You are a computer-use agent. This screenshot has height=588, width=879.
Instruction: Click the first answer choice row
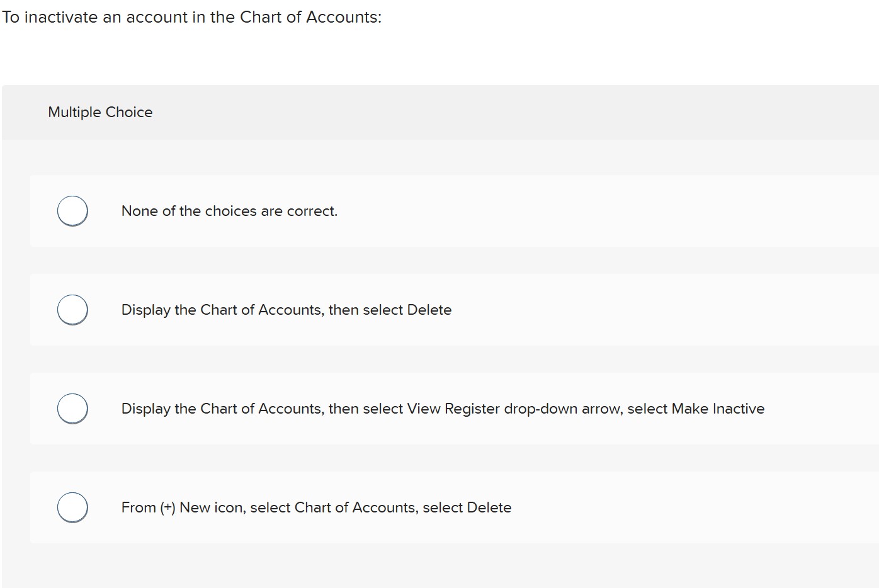(441, 211)
